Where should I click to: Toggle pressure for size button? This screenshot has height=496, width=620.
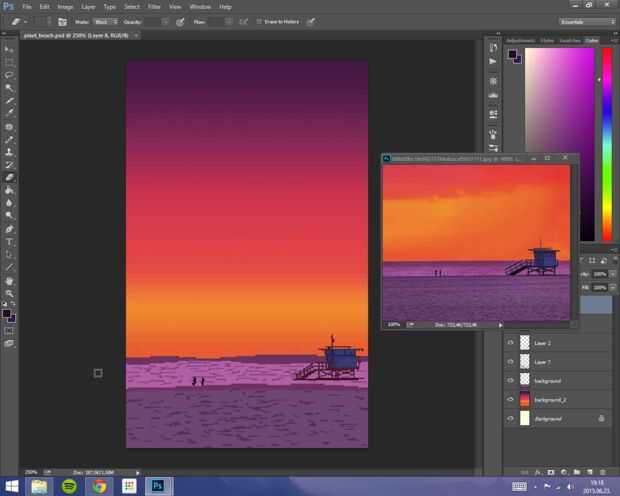point(311,22)
